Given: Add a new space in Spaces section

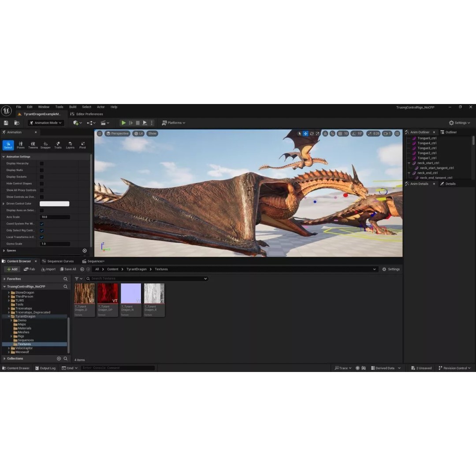Looking at the screenshot, I should tap(85, 251).
